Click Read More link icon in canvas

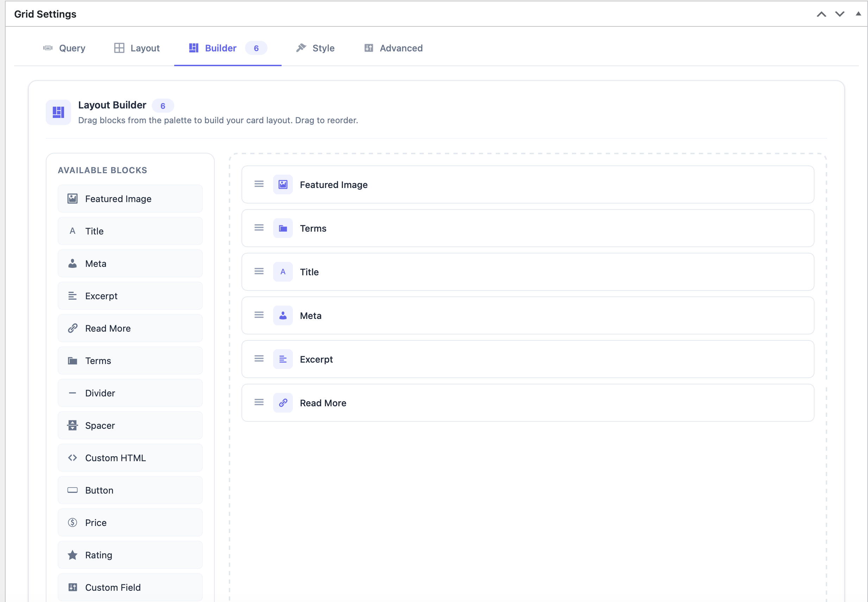(x=283, y=403)
